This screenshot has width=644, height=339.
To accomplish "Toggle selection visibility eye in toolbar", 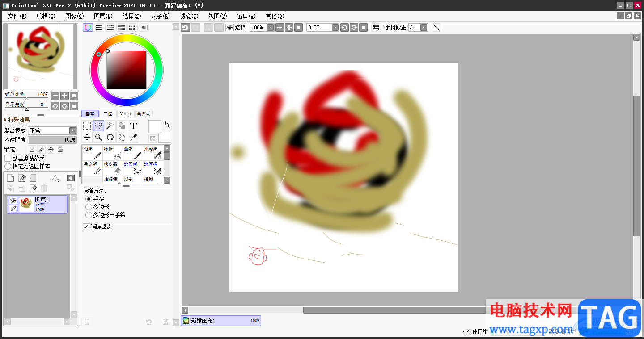I will 229,28.
